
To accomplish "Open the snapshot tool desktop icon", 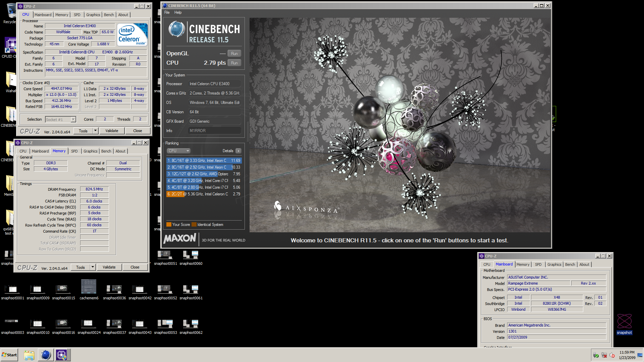I will pyautogui.click(x=624, y=324).
